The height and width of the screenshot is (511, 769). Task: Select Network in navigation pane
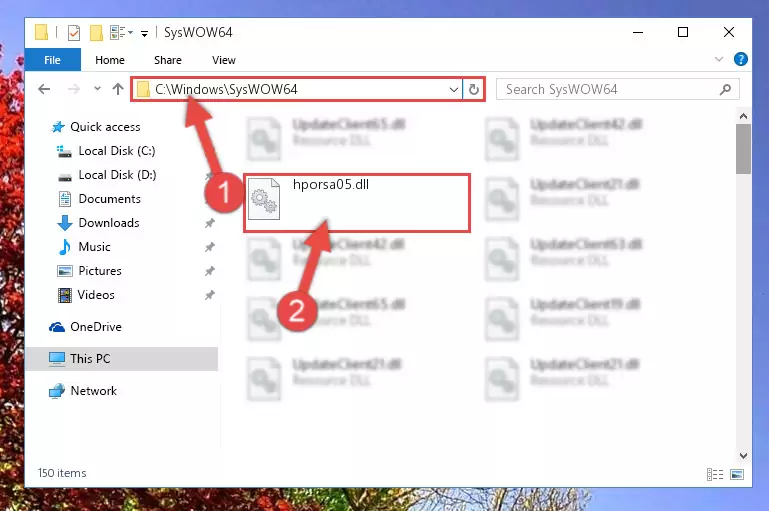coord(94,391)
